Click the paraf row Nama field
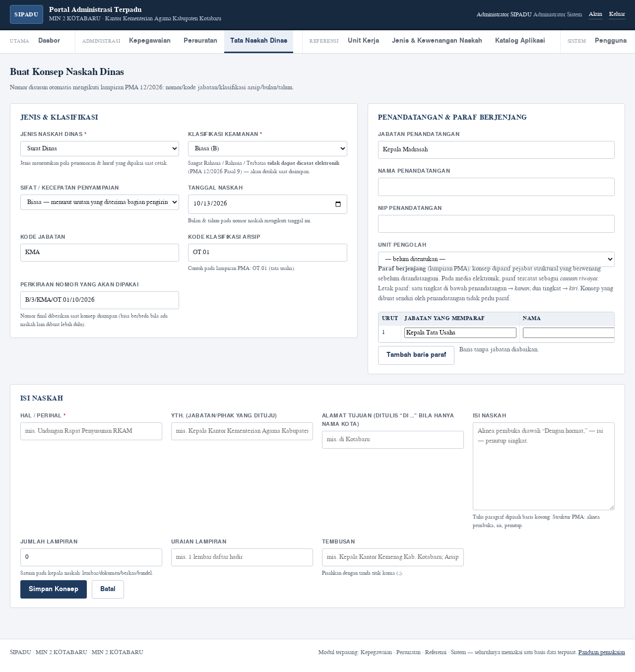 569,333
